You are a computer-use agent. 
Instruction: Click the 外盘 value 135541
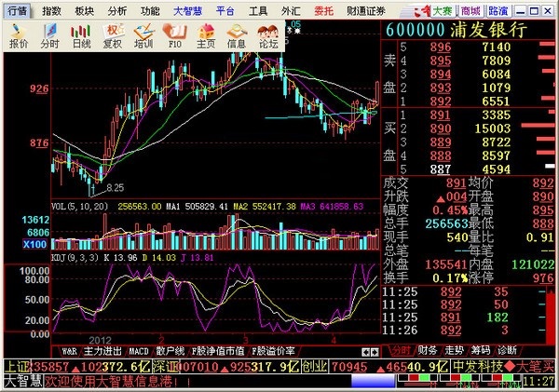pos(446,264)
